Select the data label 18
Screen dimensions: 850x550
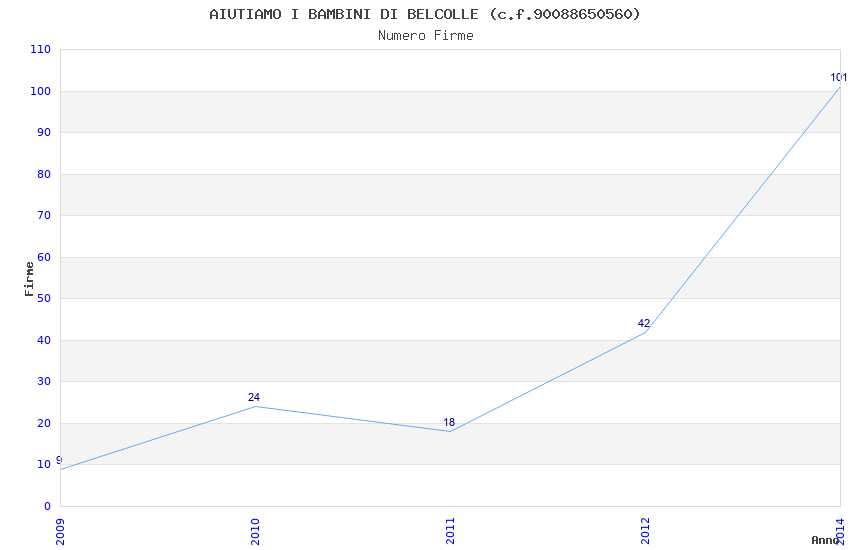(449, 422)
